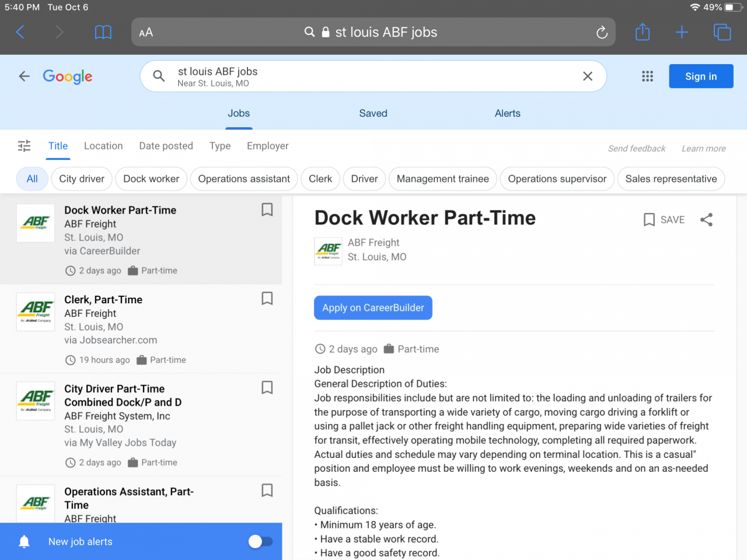Filter by Management trainee chip

[x=443, y=178]
